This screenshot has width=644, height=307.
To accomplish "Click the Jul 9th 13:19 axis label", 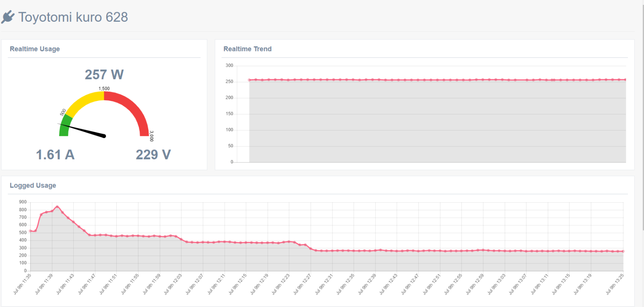I will tap(582, 284).
